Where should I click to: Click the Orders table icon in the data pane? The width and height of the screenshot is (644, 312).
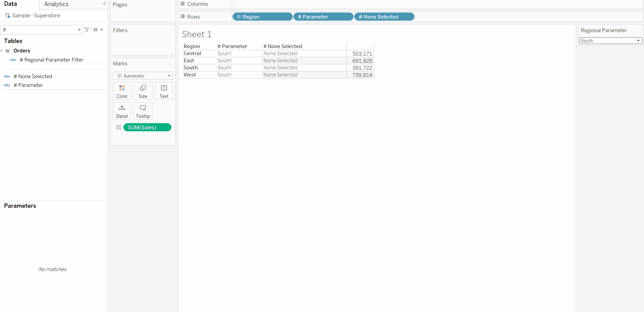pos(8,50)
